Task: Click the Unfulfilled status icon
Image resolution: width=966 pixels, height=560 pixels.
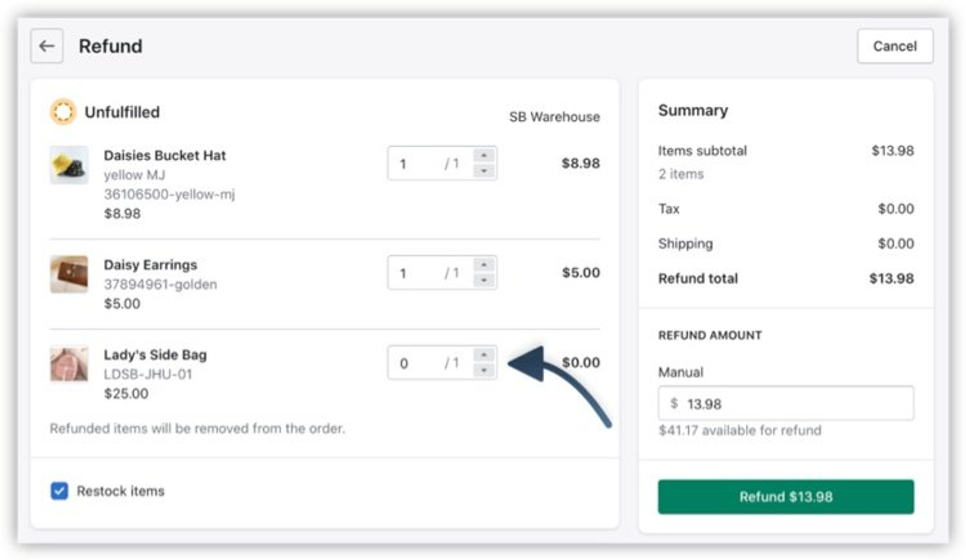Action: point(63,112)
